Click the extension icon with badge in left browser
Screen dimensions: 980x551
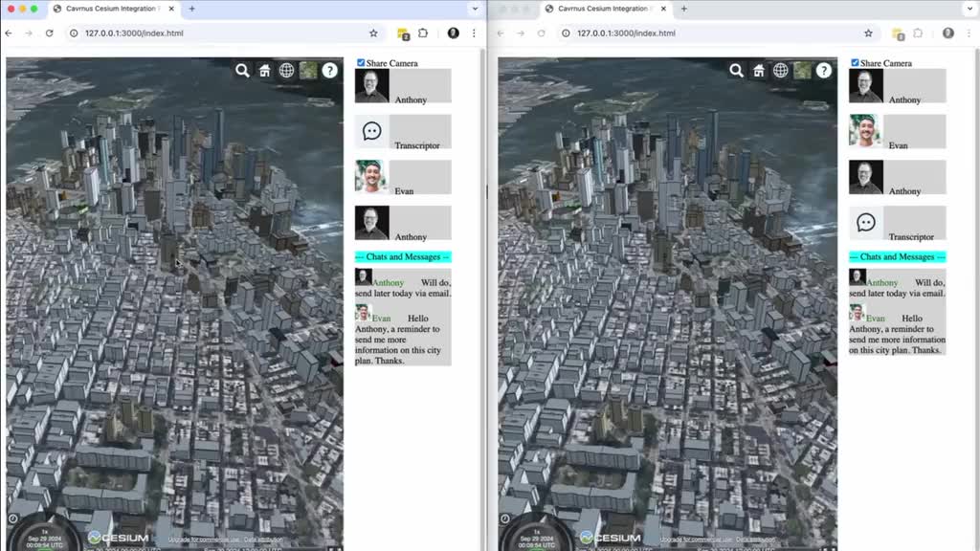coord(403,33)
